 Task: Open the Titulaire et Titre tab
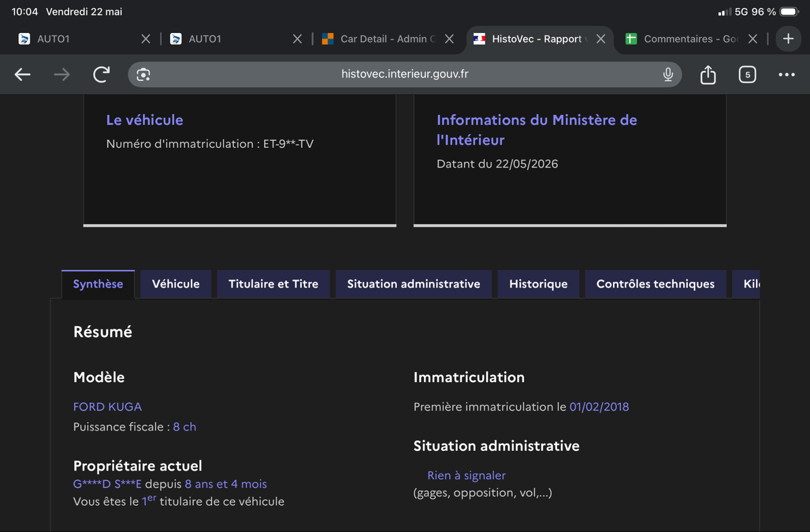pos(273,284)
